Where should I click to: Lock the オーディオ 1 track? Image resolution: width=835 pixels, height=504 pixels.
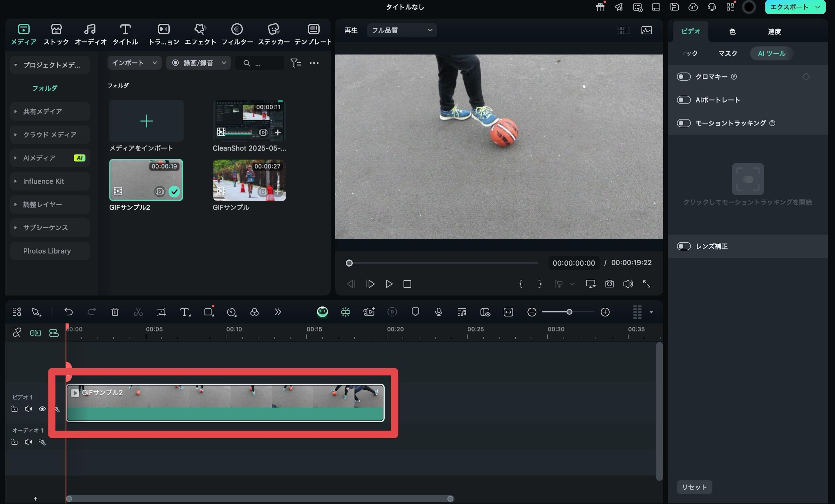tap(14, 442)
